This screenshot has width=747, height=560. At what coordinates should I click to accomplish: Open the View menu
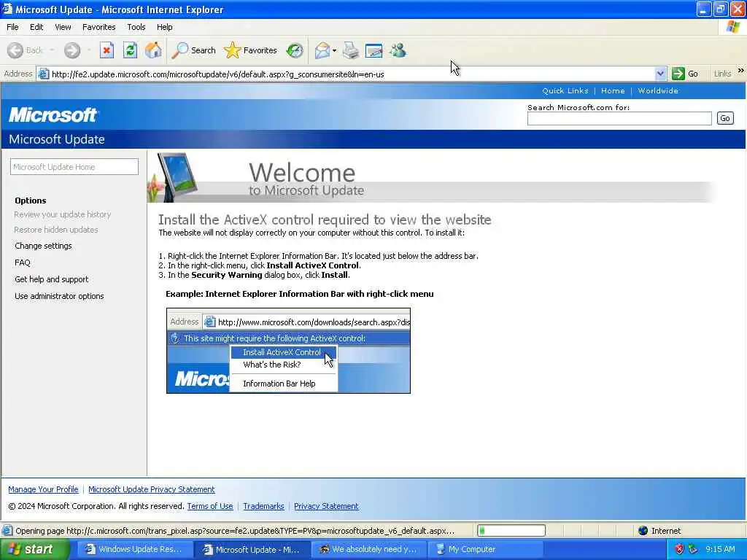pyautogui.click(x=63, y=27)
